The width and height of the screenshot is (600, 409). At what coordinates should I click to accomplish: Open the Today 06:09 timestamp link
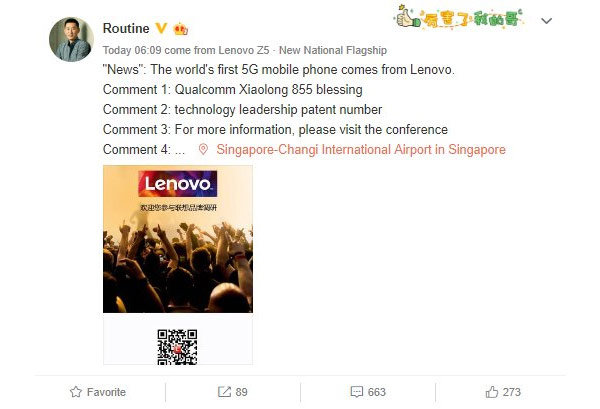(132, 50)
